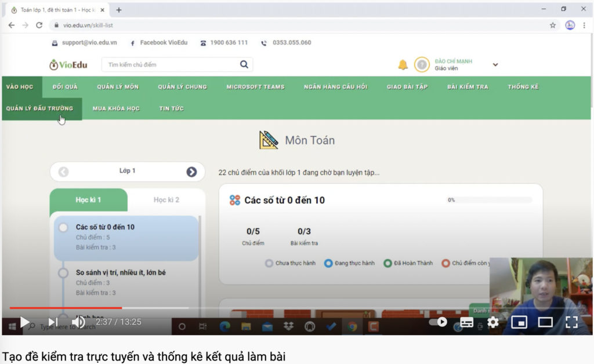
Task: Enter fullscreen mode in video player
Action: click(x=571, y=322)
